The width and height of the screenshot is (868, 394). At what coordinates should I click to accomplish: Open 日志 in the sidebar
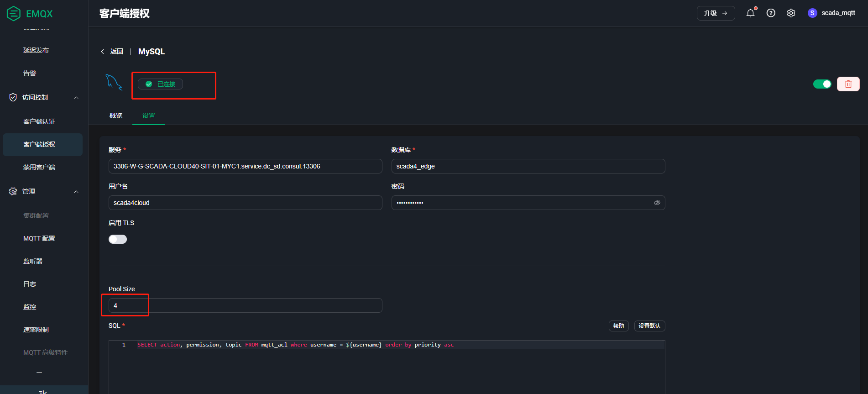click(30, 284)
